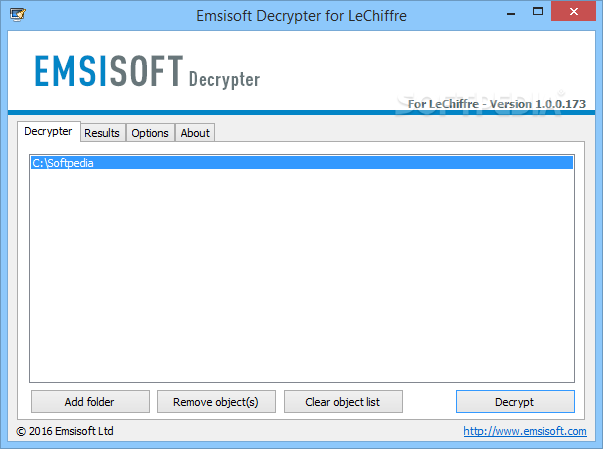Open the Options tab

150,133
